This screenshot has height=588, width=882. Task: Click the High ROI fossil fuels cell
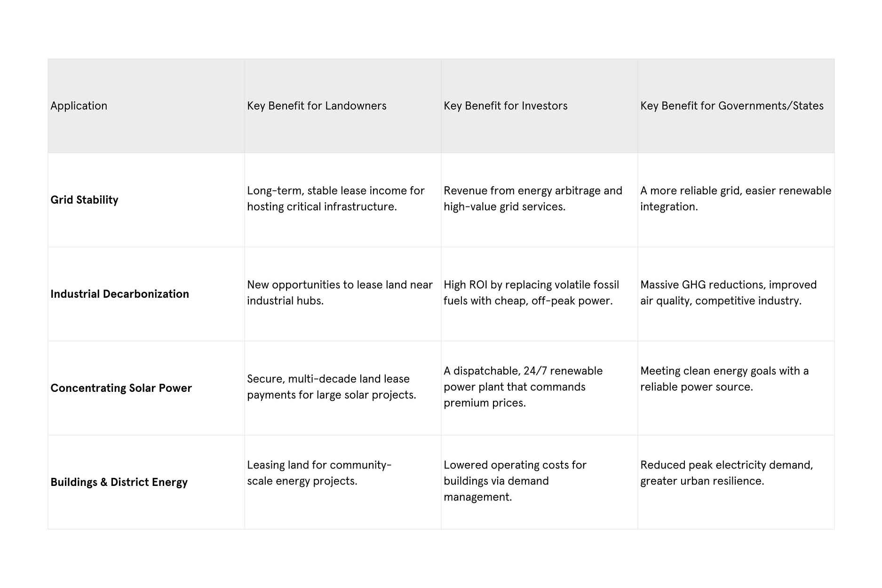pyautogui.click(x=531, y=293)
